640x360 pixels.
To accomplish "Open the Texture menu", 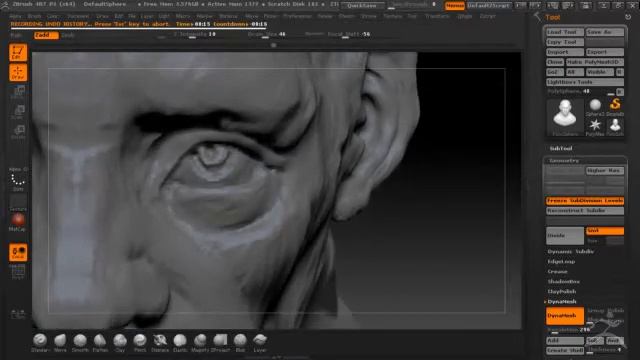I will pyautogui.click(x=392, y=16).
